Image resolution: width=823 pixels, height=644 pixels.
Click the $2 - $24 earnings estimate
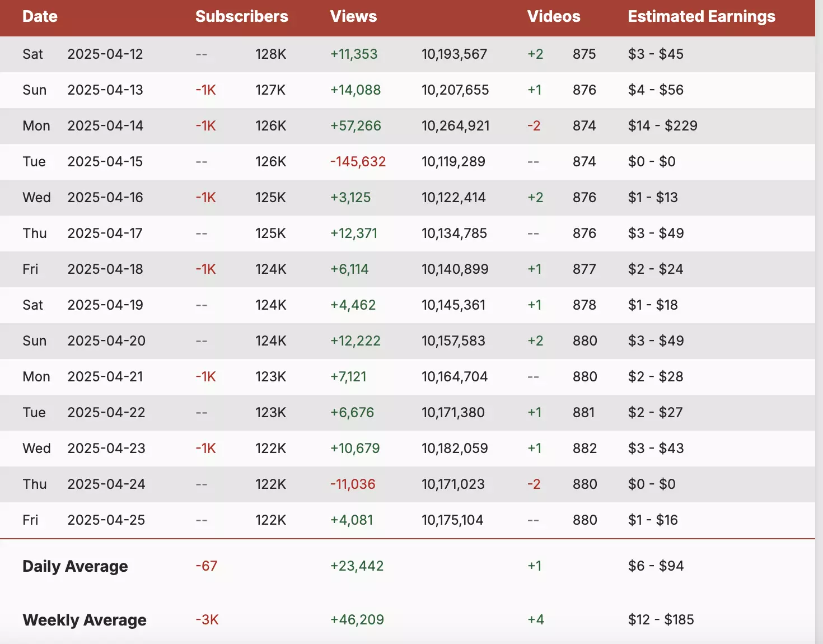[656, 269]
